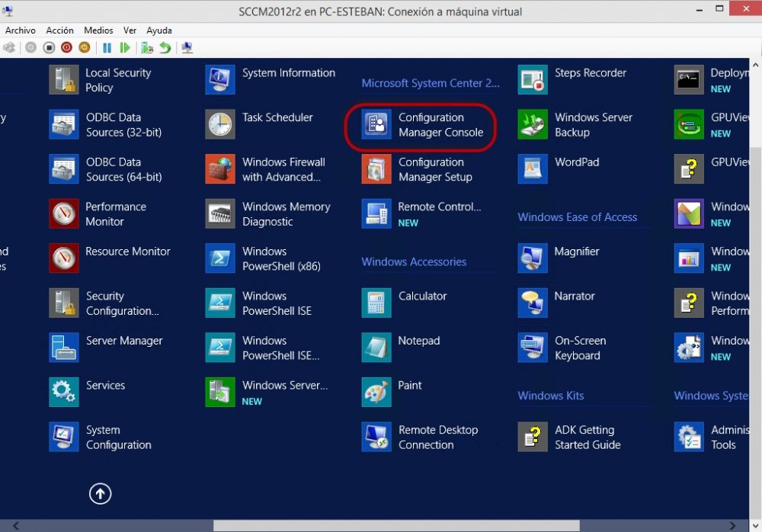Launch Windows PowerShell ISE
This screenshot has height=532, width=762.
point(258,303)
